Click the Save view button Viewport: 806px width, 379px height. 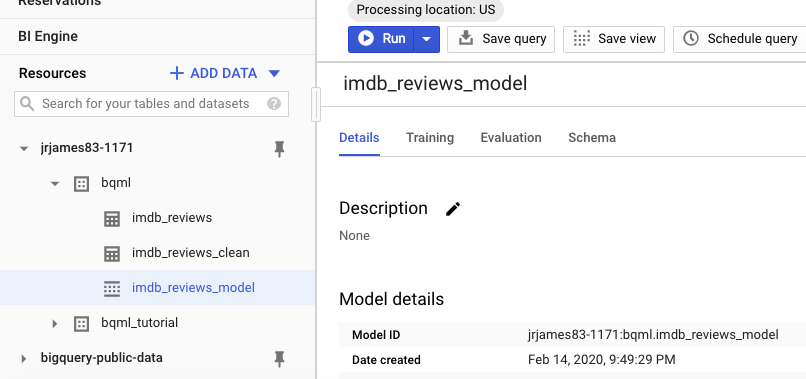pos(614,39)
